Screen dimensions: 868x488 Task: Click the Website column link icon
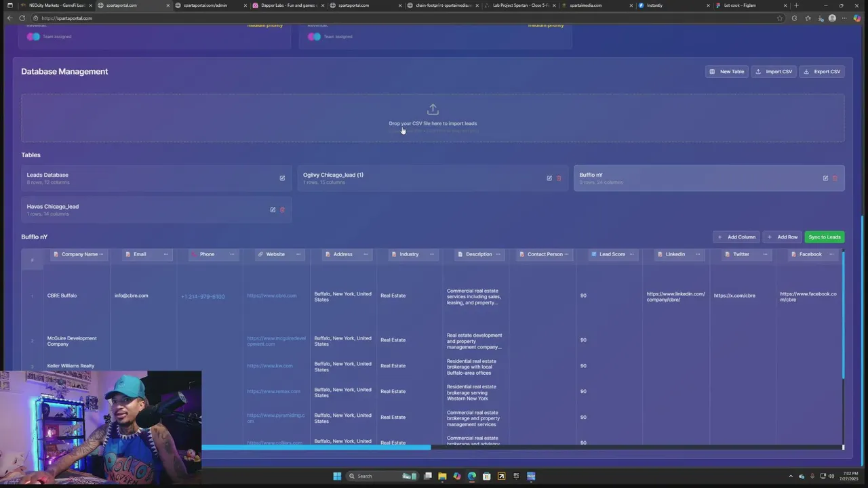(x=260, y=254)
